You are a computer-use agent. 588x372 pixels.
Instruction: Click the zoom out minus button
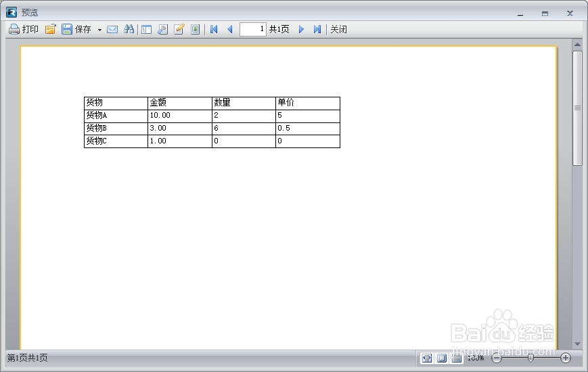[x=497, y=358]
